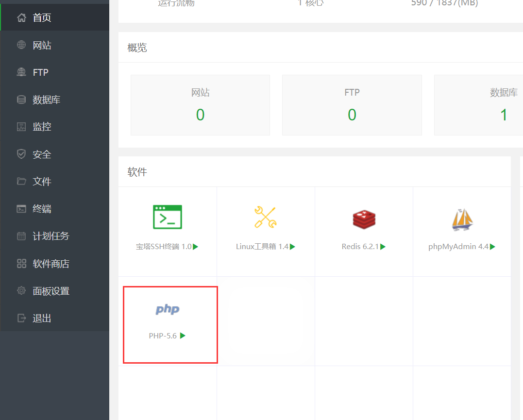This screenshot has width=523, height=420.
Task: Go to 首页 in the sidebar
Action: coord(55,17)
